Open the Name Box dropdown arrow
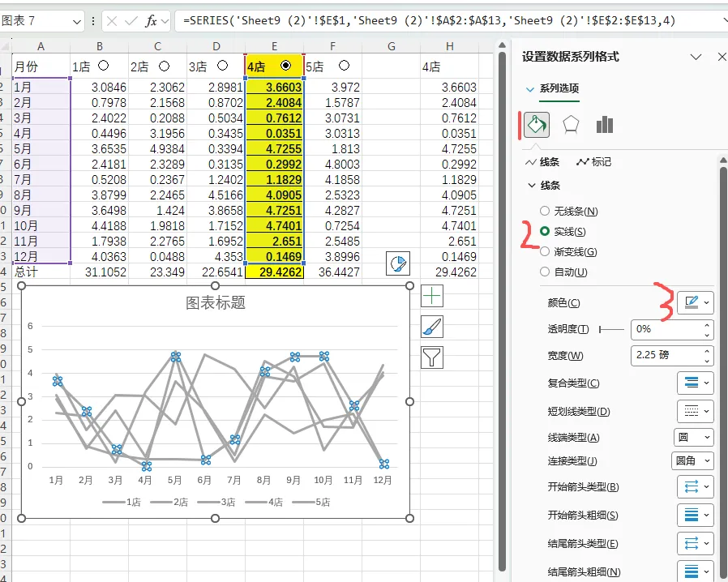The image size is (728, 582). (76, 21)
